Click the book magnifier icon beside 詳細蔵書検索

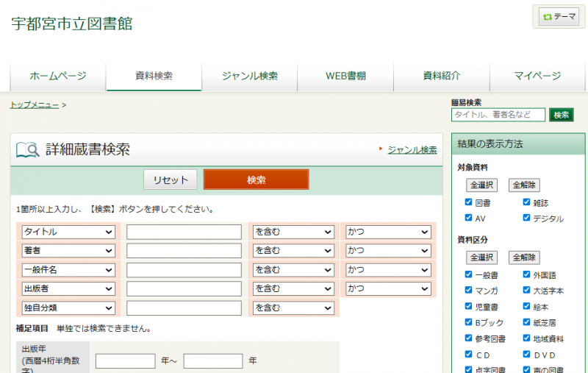[x=28, y=150]
